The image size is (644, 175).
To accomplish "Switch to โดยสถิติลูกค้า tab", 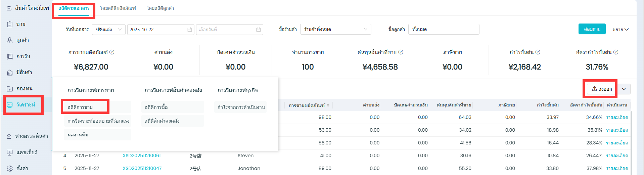I will pos(160,8).
